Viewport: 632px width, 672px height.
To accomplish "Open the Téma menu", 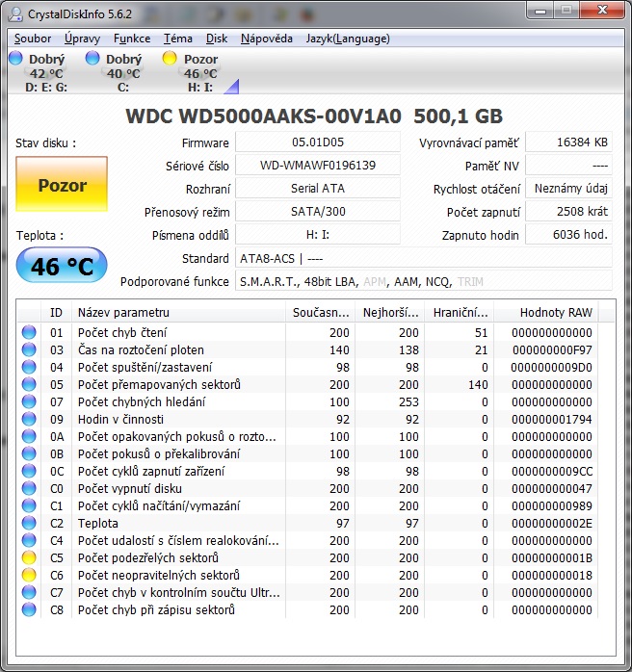I will [x=178, y=39].
